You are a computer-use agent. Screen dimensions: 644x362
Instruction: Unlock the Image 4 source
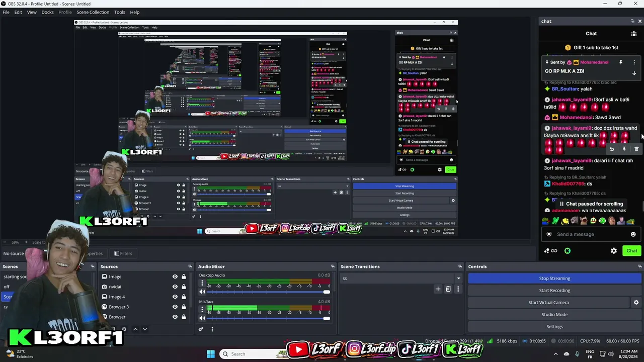pos(184,297)
